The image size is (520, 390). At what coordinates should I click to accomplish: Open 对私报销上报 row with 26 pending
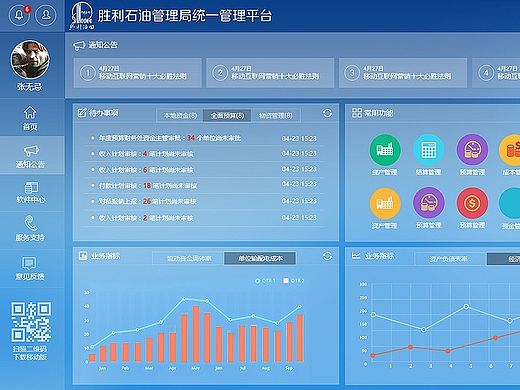pyautogui.click(x=203, y=201)
